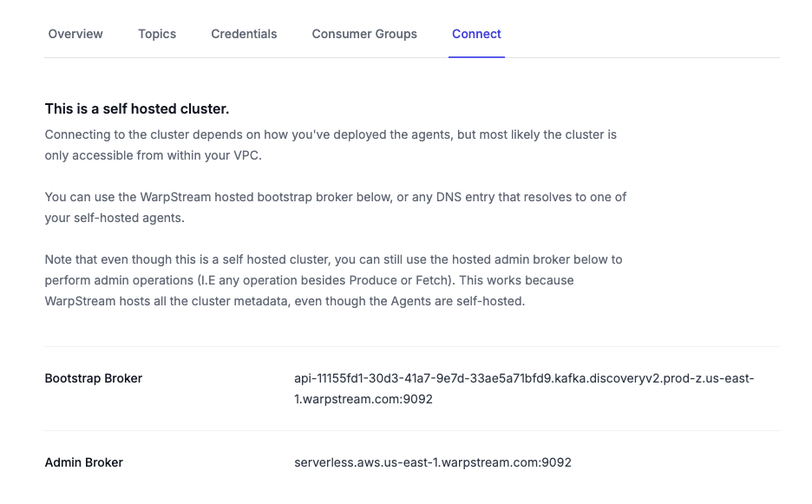The image size is (812, 504).
Task: Click the serverless.aws.us-east-1 Admin Broker address
Action: pos(433,462)
